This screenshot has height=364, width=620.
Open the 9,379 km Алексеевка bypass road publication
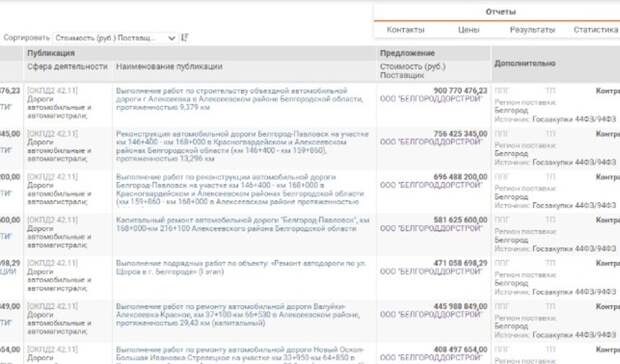pos(240,99)
